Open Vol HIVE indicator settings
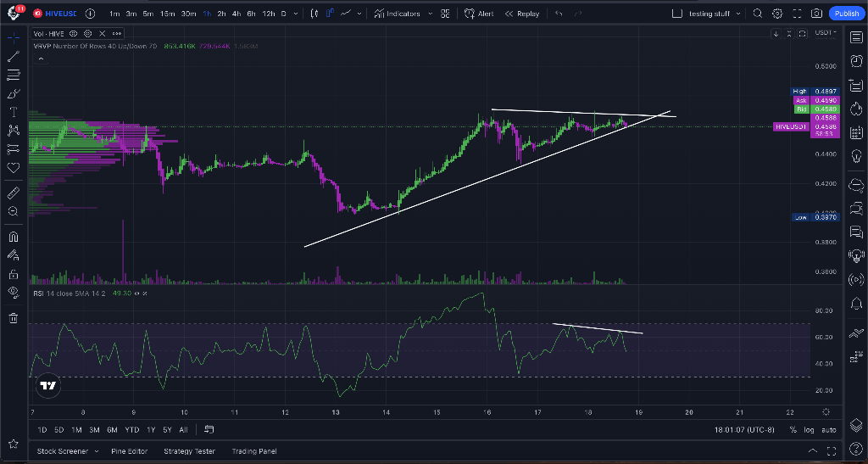 click(x=87, y=34)
